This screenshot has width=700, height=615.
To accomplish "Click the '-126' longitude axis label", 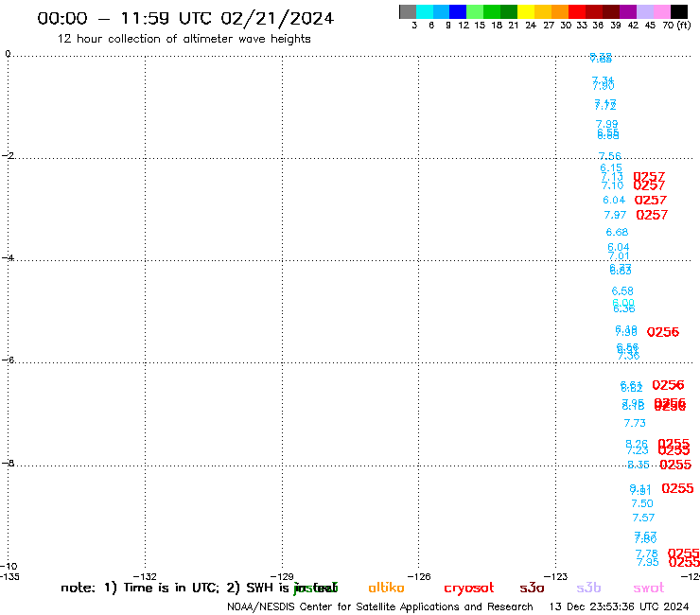I will coord(419,576).
